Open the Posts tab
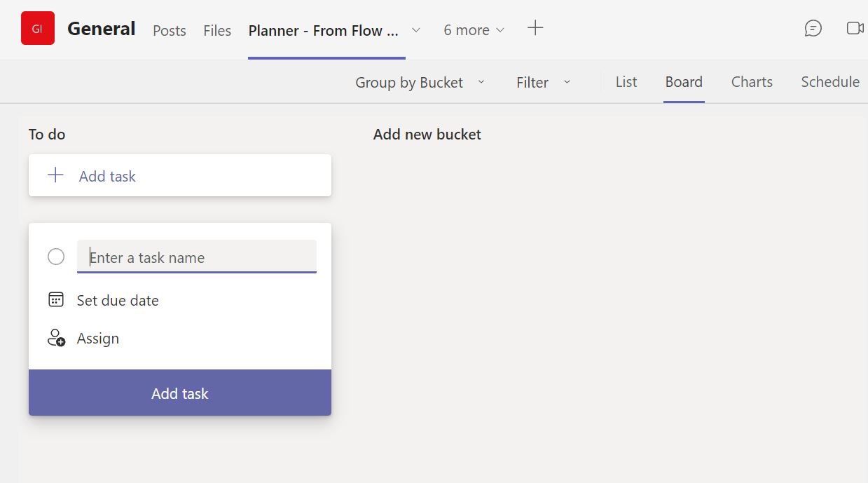The height and width of the screenshot is (483, 868). (x=169, y=31)
